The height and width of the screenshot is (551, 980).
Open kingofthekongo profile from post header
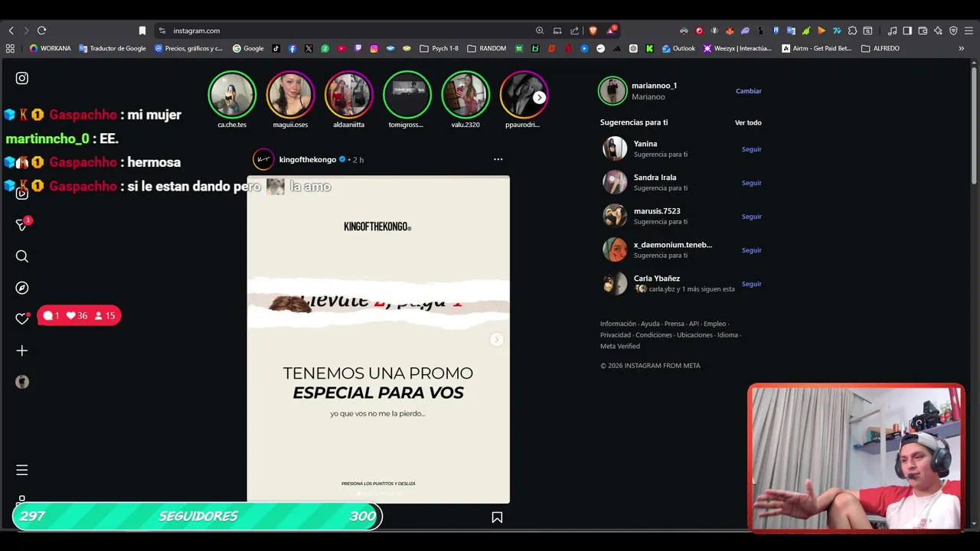pos(308,159)
